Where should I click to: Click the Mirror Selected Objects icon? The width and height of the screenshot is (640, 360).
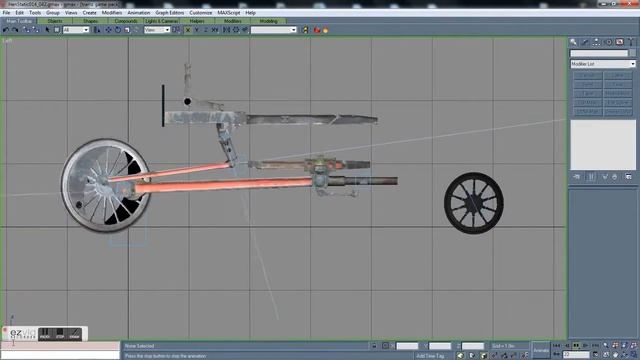tap(226, 30)
